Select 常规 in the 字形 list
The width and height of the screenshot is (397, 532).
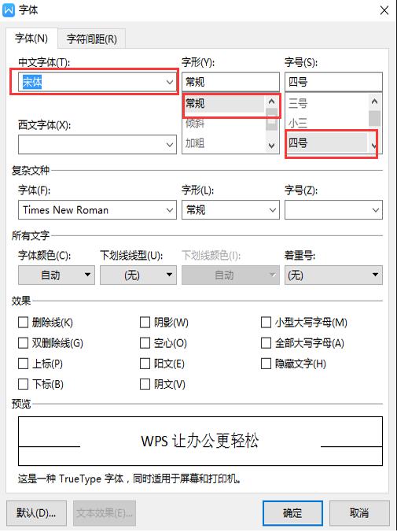pos(224,103)
